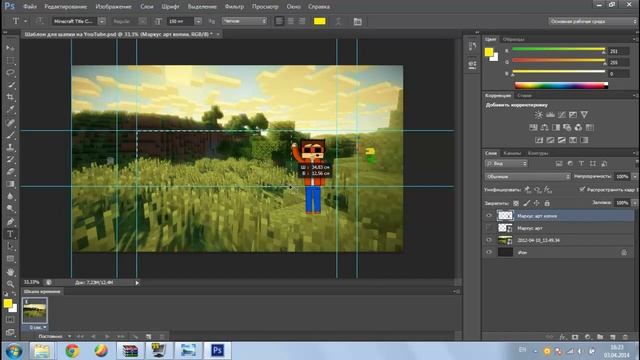Open the Файл menu

pos(30,7)
